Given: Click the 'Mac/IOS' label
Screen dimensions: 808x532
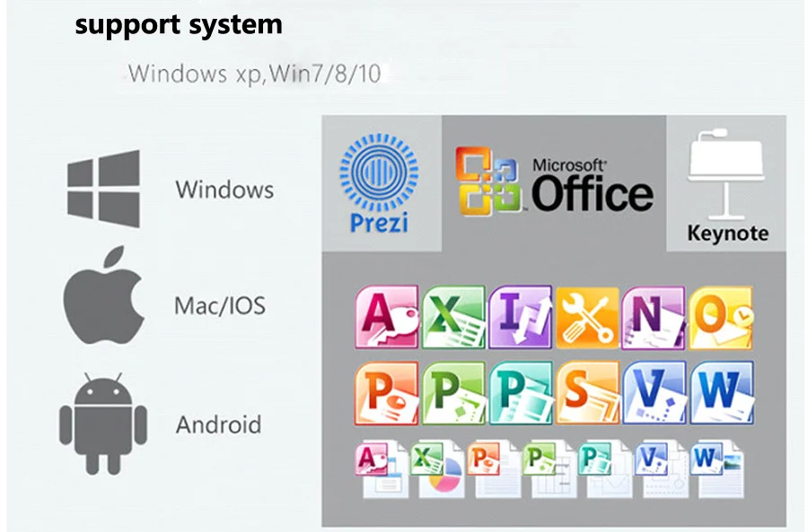Looking at the screenshot, I should coord(220,306).
